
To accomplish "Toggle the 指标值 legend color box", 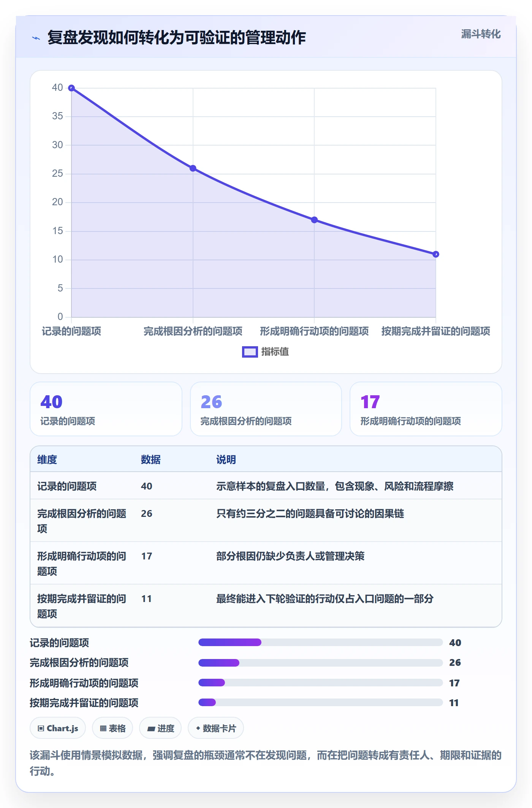I will pos(250,352).
